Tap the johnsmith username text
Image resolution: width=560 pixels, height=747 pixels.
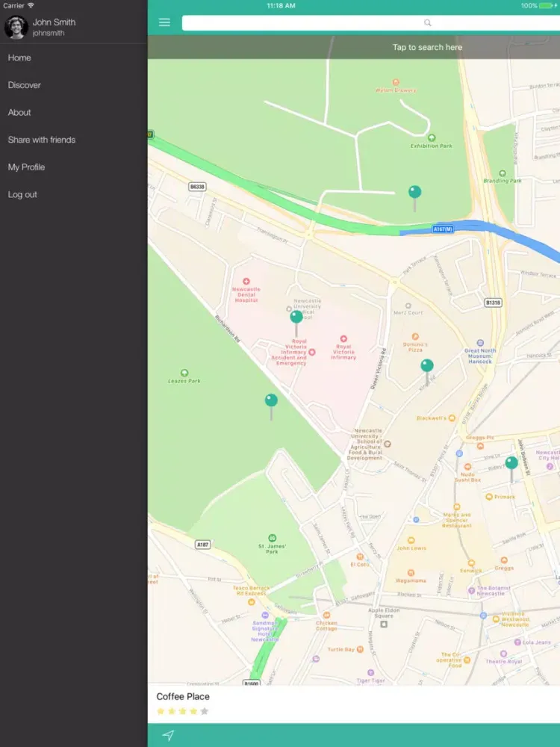(48, 33)
